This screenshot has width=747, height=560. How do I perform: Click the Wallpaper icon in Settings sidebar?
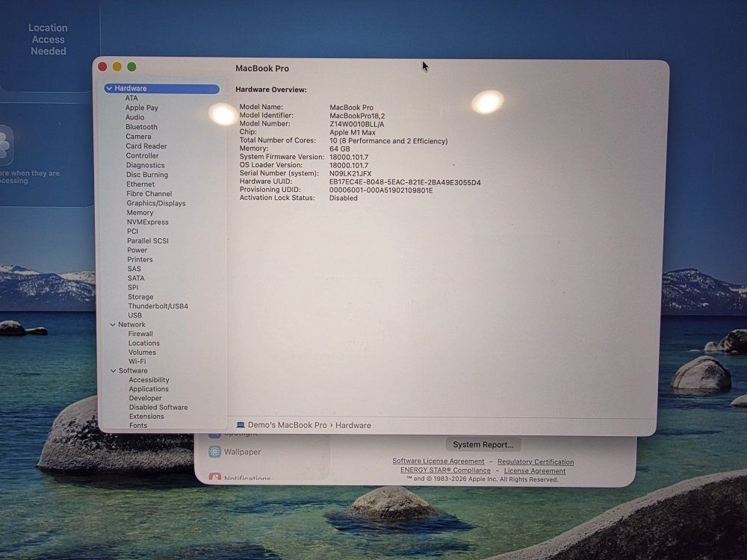(215, 452)
